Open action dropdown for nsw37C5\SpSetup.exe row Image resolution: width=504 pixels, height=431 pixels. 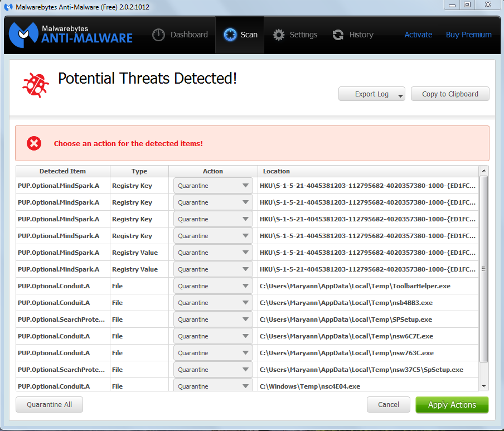point(213,369)
